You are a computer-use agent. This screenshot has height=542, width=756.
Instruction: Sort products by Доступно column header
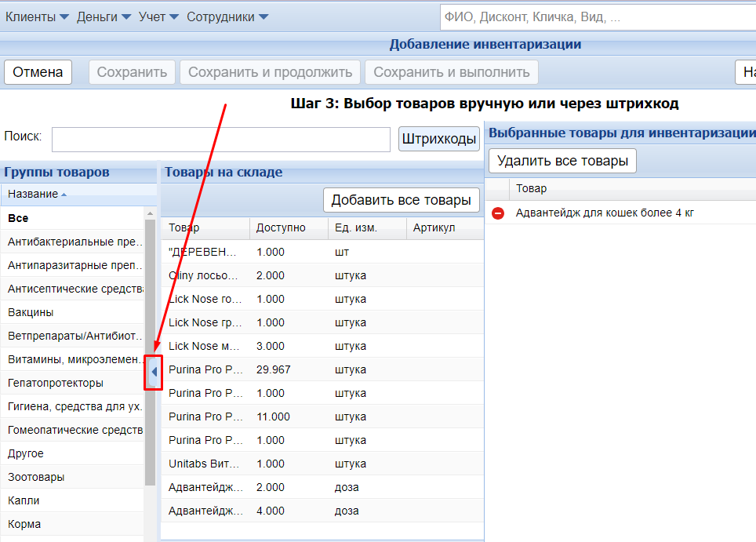pyautogui.click(x=280, y=227)
